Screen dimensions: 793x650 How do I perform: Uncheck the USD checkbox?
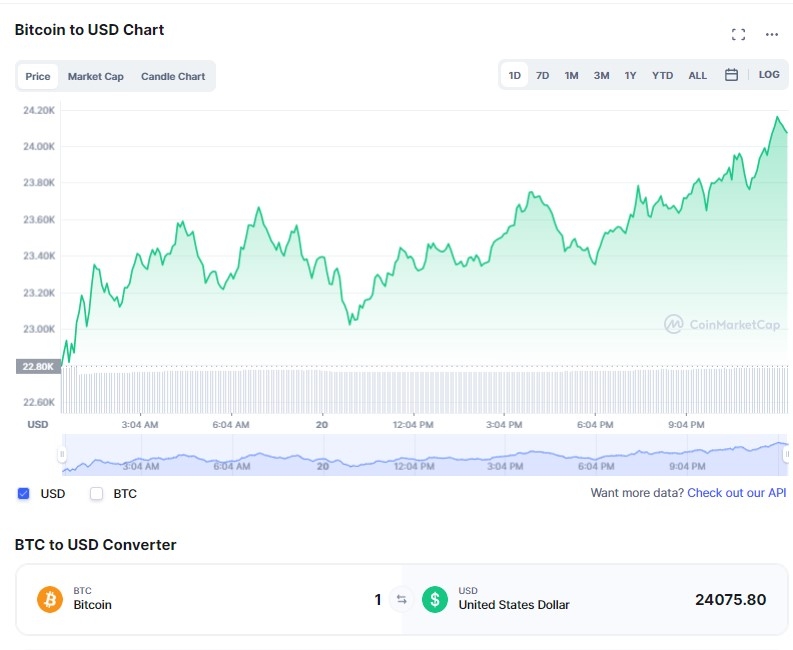click(24, 493)
